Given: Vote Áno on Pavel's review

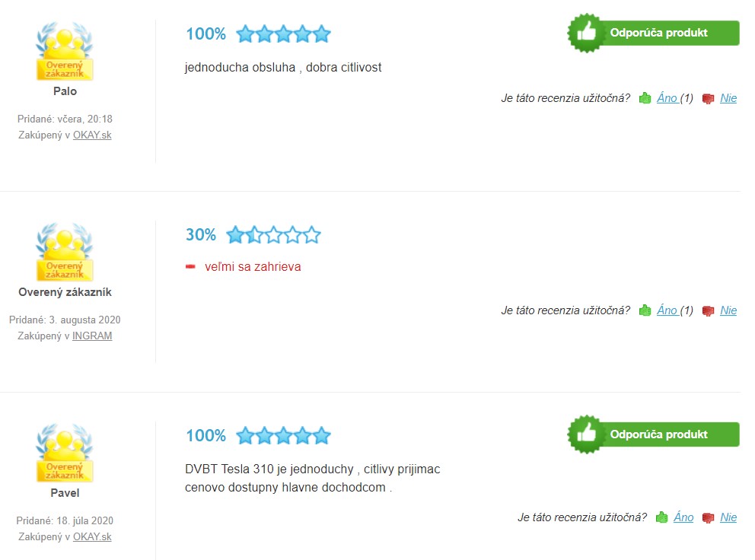Looking at the screenshot, I should click(x=683, y=517).
